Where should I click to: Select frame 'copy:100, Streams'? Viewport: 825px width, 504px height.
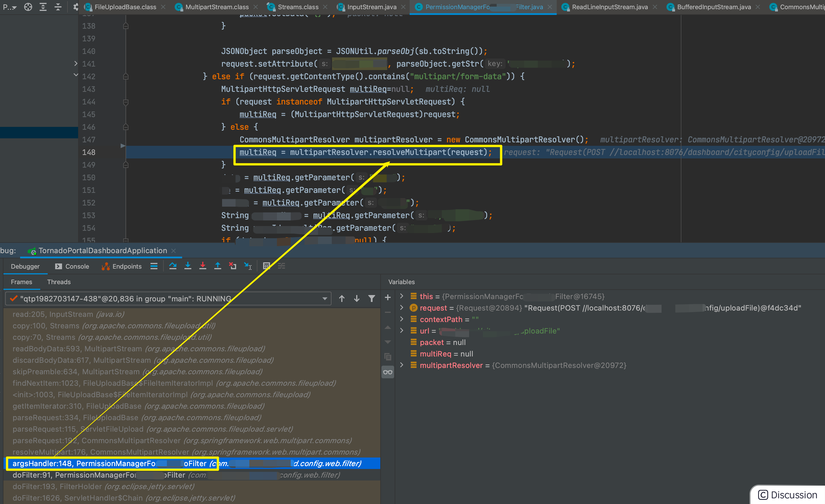pos(192,326)
